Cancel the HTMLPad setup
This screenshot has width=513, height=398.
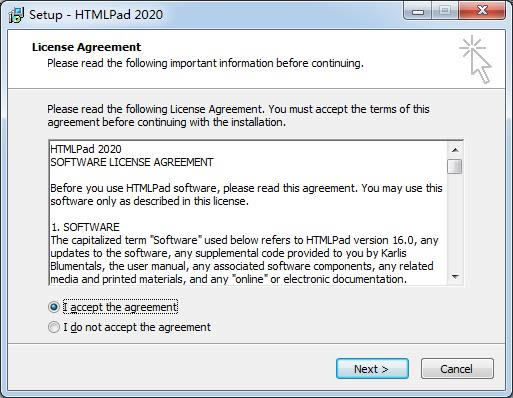[x=457, y=369]
